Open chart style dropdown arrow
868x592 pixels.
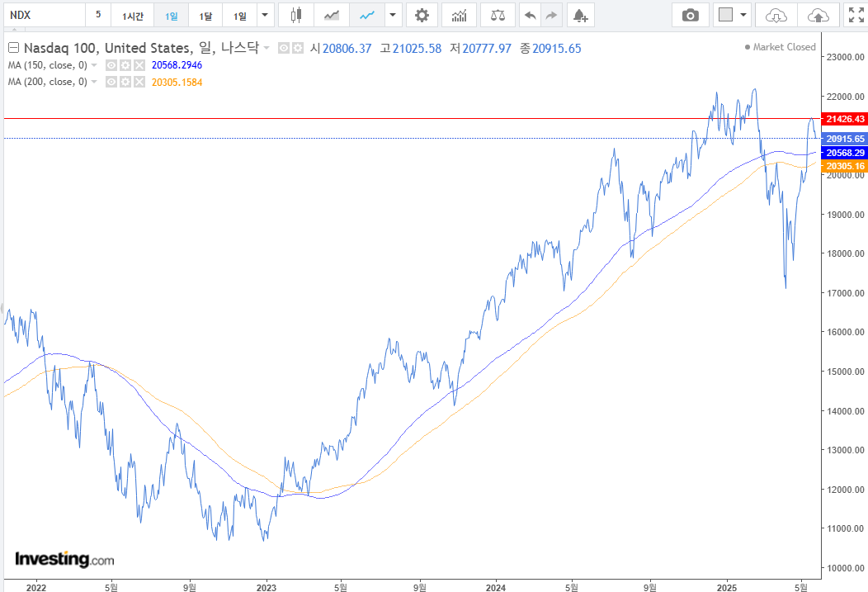(393, 16)
